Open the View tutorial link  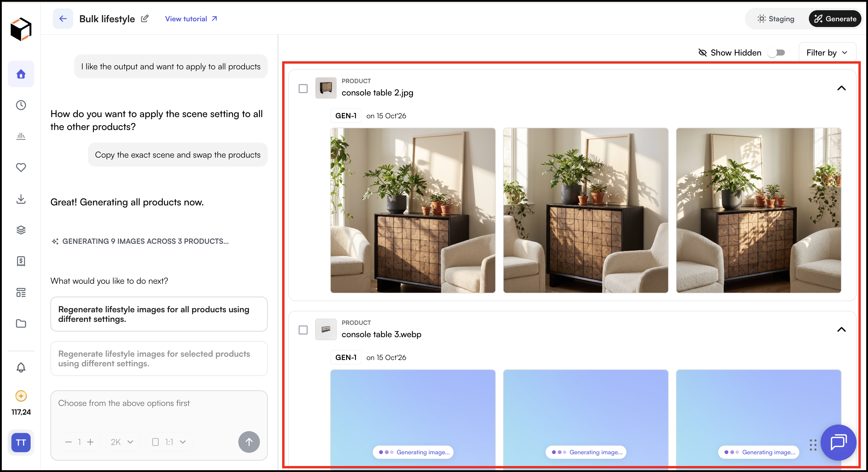(x=191, y=19)
